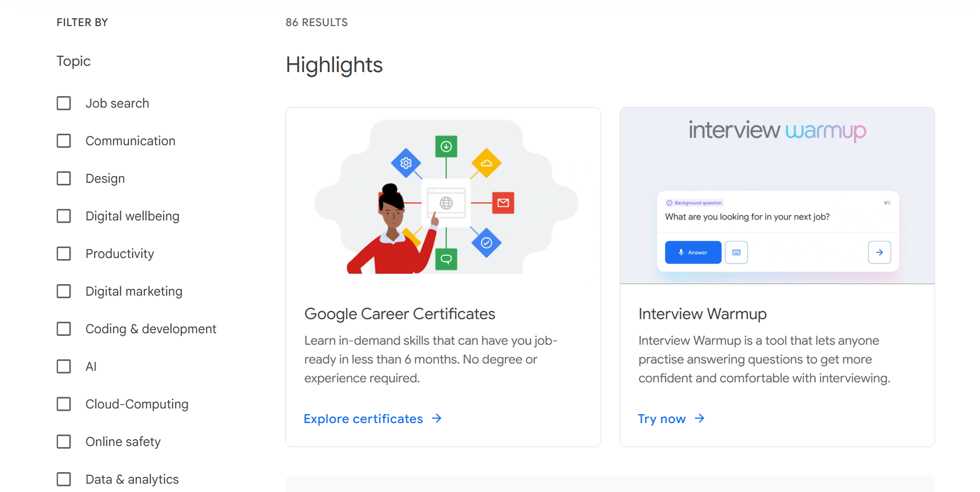This screenshot has width=980, height=492.
Task: Enable the Digital wellbeing filter
Action: (64, 216)
